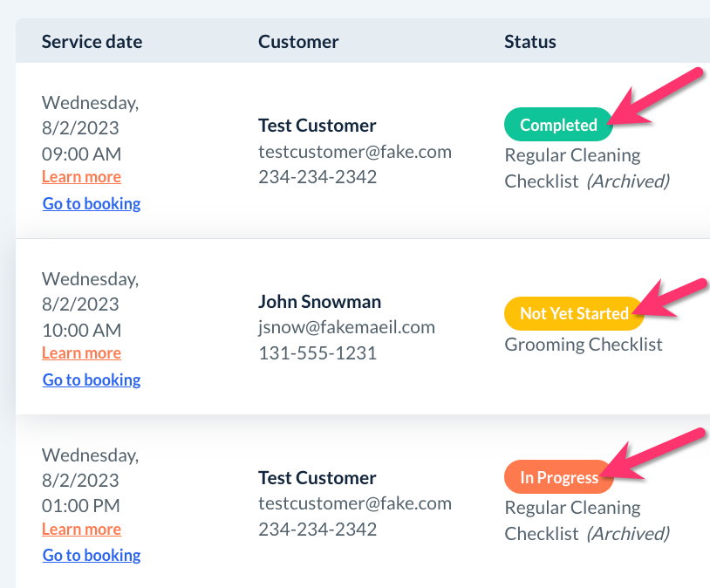Click the Status column header
The height and width of the screenshot is (588, 710).
(529, 41)
